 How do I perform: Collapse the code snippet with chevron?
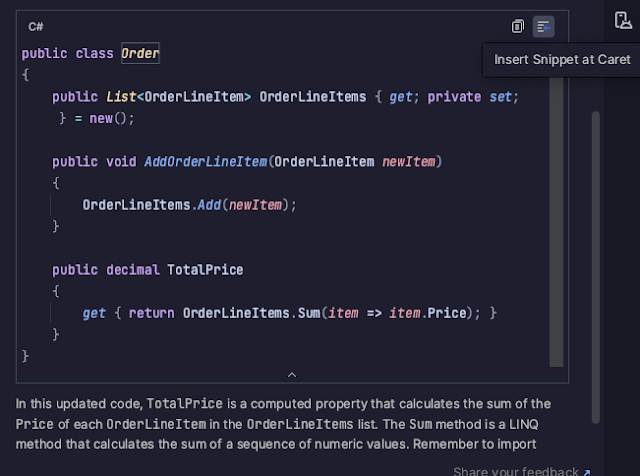click(x=292, y=374)
